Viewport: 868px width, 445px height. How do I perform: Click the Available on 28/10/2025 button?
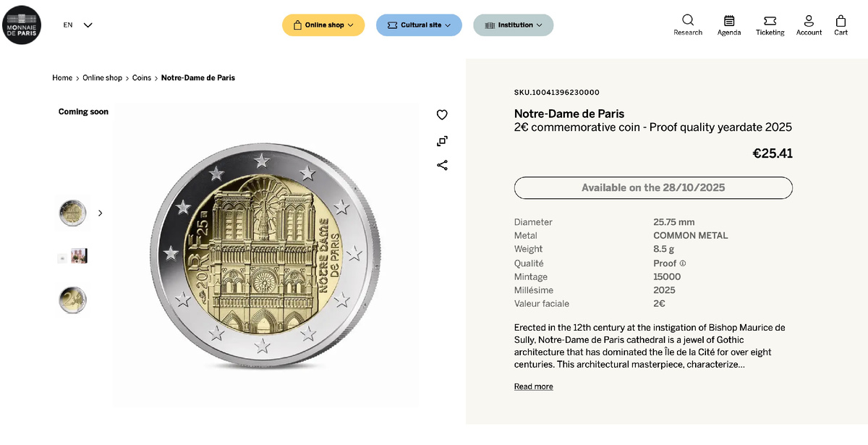pos(653,187)
